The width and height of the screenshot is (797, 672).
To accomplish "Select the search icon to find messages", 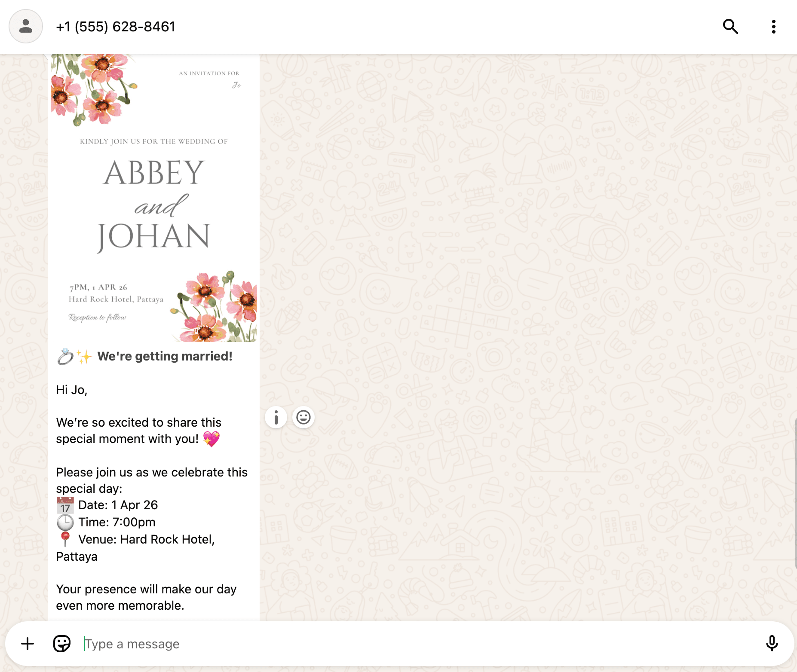I will (730, 27).
